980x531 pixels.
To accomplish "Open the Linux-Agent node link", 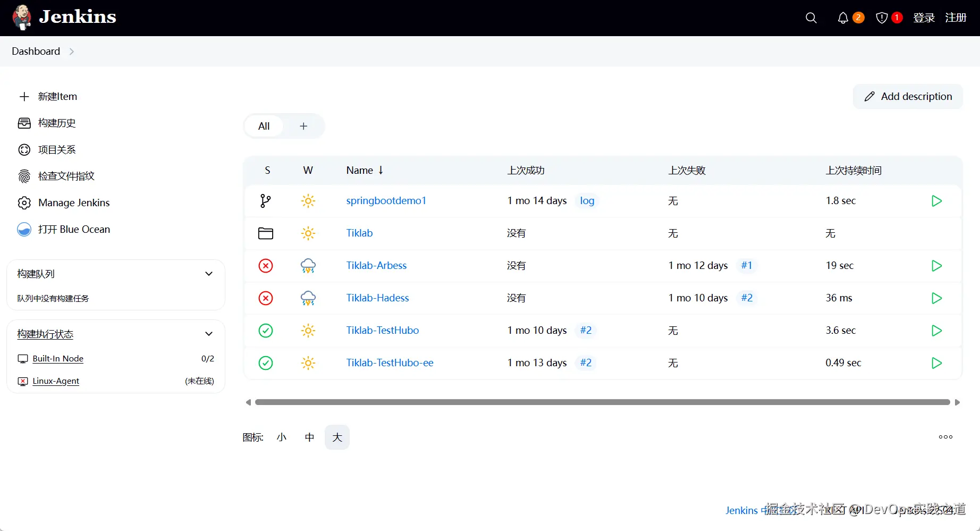I will tap(56, 381).
